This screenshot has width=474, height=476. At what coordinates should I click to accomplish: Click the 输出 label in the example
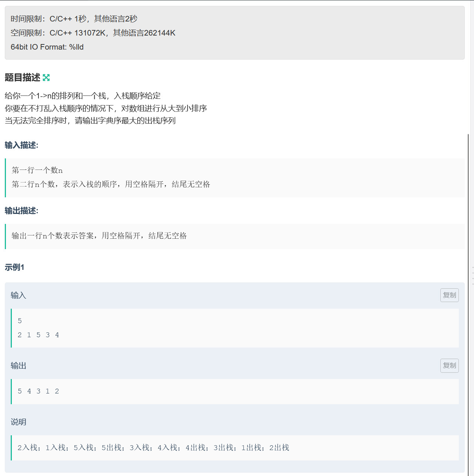click(x=19, y=366)
